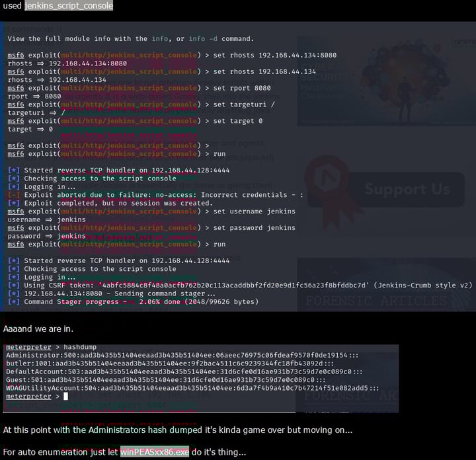Click the 'set password jenkins' command
This screenshot has width=476, height=460.
[254, 227]
